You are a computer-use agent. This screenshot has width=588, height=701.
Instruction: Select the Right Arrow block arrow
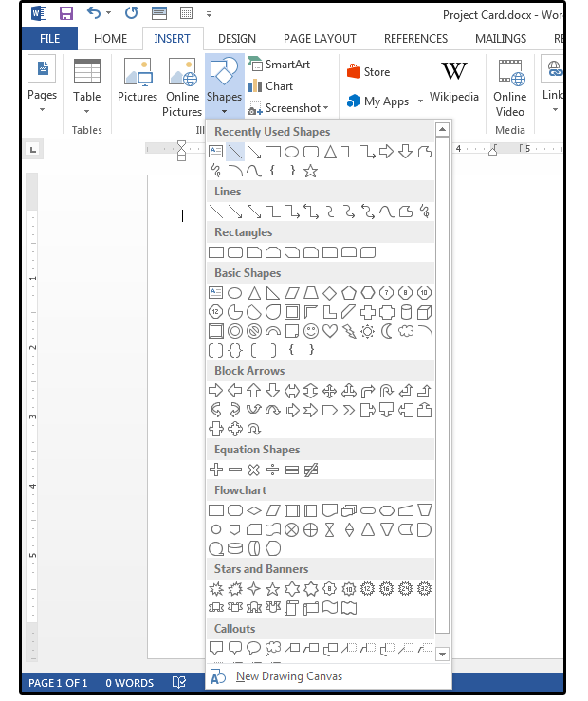pos(216,391)
